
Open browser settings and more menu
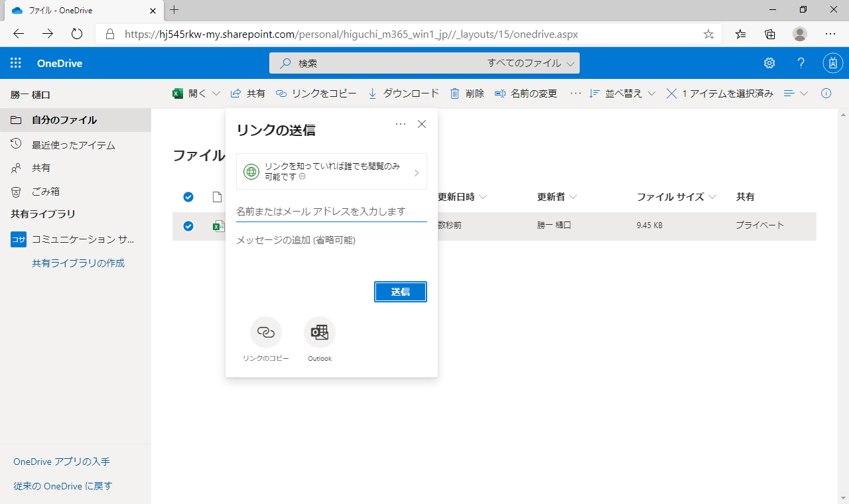click(830, 34)
